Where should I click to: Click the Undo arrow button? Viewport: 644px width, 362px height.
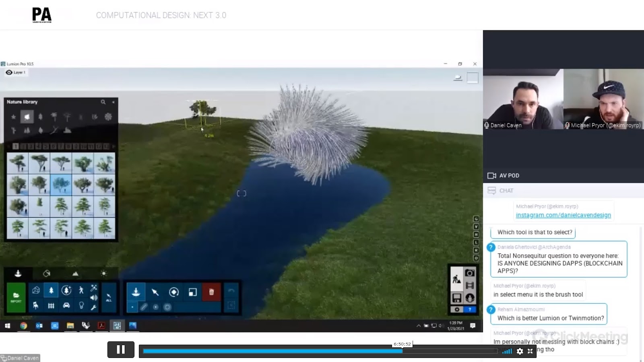231,291
